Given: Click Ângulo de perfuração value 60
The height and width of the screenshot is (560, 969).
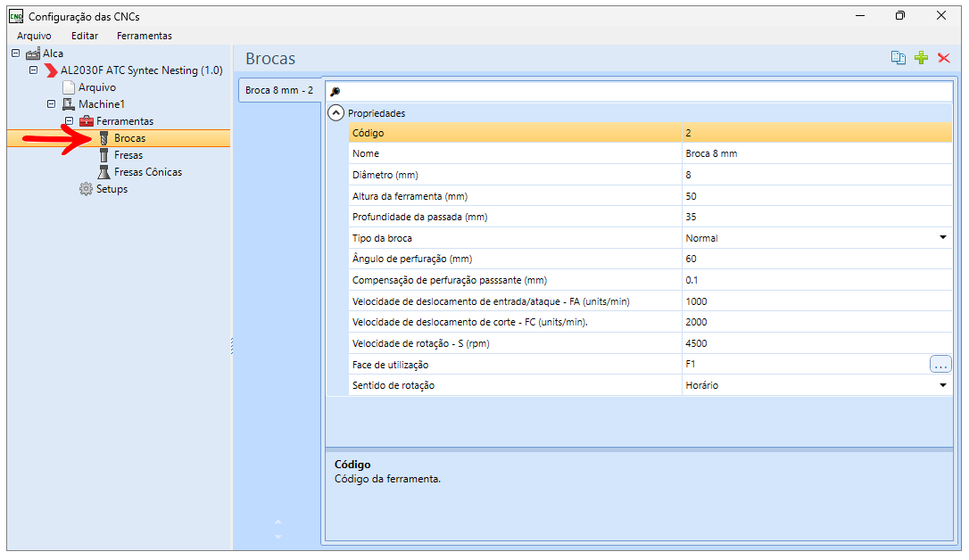Looking at the screenshot, I should pyautogui.click(x=817, y=259).
